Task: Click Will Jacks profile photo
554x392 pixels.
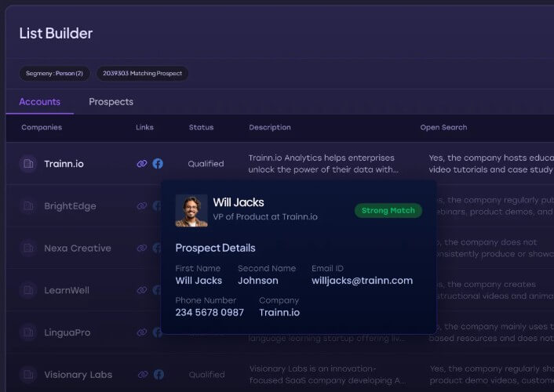Action: click(x=191, y=210)
